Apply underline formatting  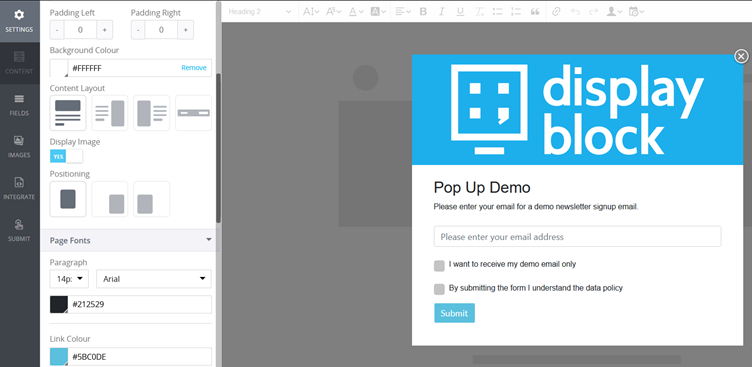(460, 12)
